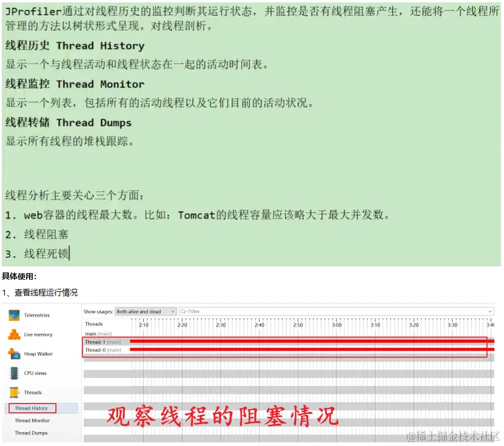
Task: Open the Telemetries section icon
Action: point(14,316)
